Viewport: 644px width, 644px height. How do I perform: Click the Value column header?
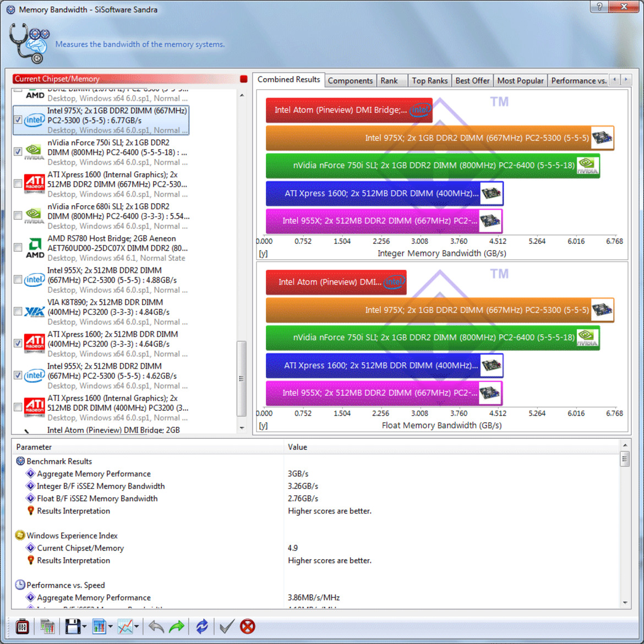click(x=451, y=447)
